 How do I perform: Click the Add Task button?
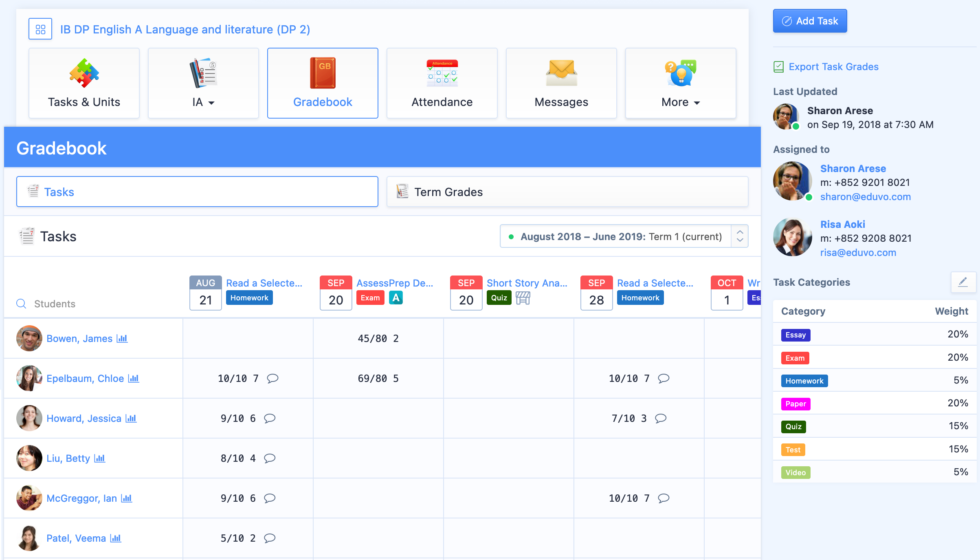tap(810, 21)
